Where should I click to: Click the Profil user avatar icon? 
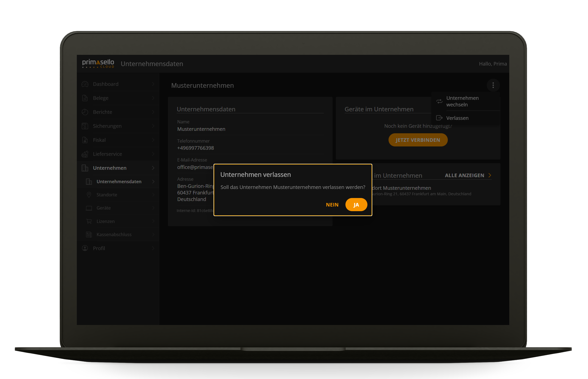[85, 248]
